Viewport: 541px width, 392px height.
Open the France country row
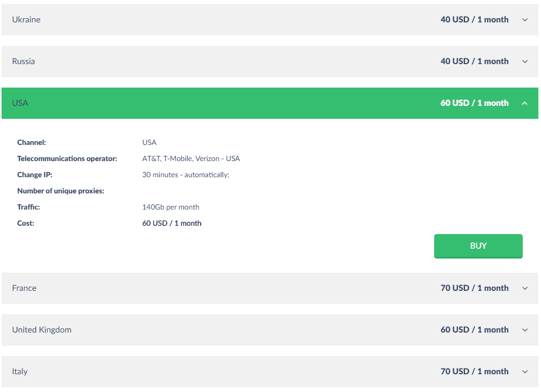(x=270, y=288)
